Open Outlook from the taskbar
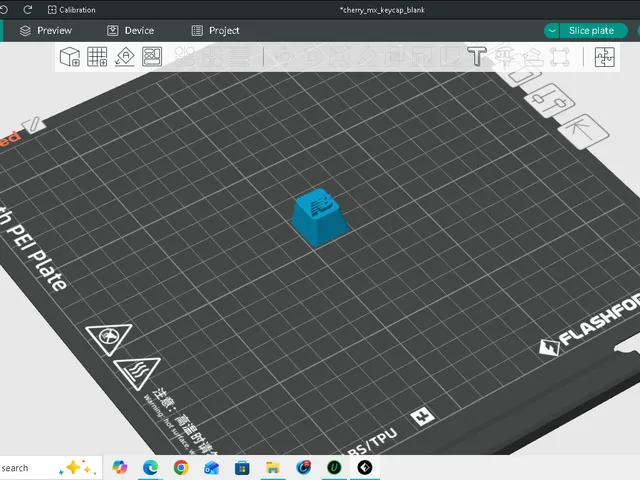The height and width of the screenshot is (480, 640). pyautogui.click(x=211, y=467)
